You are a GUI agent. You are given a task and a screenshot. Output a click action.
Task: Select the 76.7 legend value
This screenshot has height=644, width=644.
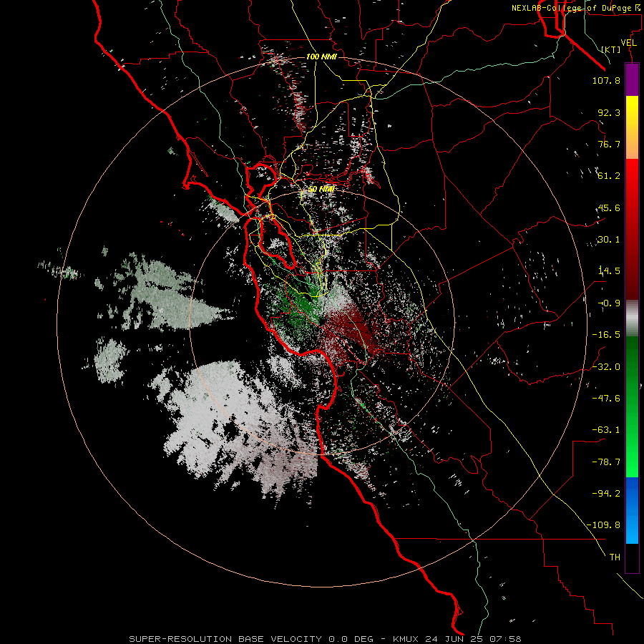[x=609, y=144]
